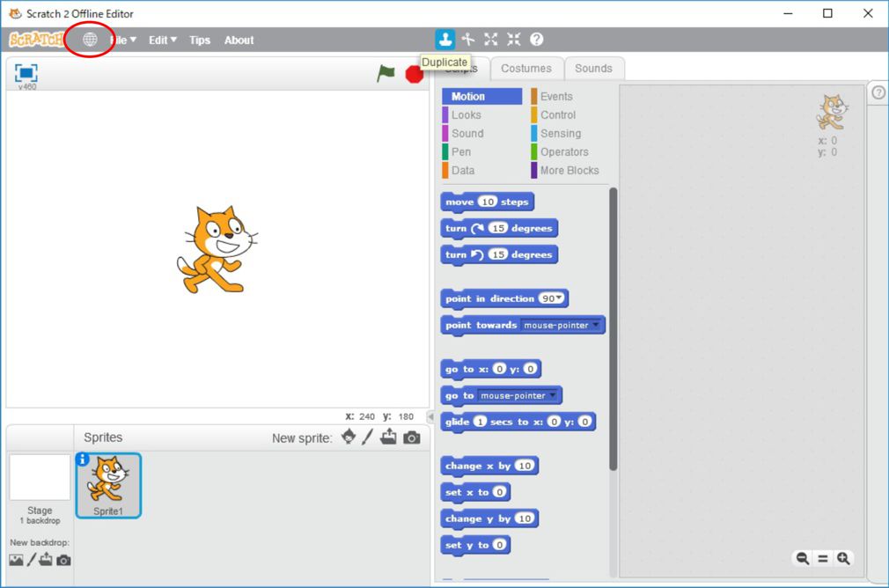Choose backdrop from library icon
The height and width of the screenshot is (588, 889).
[x=16, y=560]
